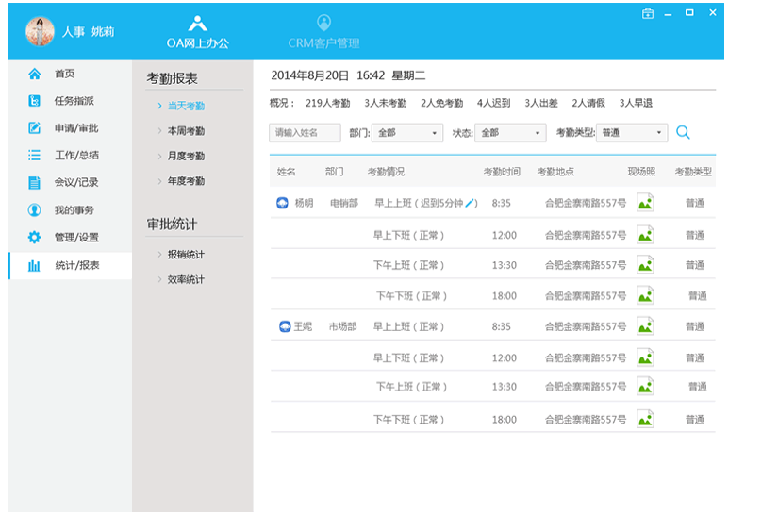
Task: Click 3人早退 summary text
Action: 637,103
